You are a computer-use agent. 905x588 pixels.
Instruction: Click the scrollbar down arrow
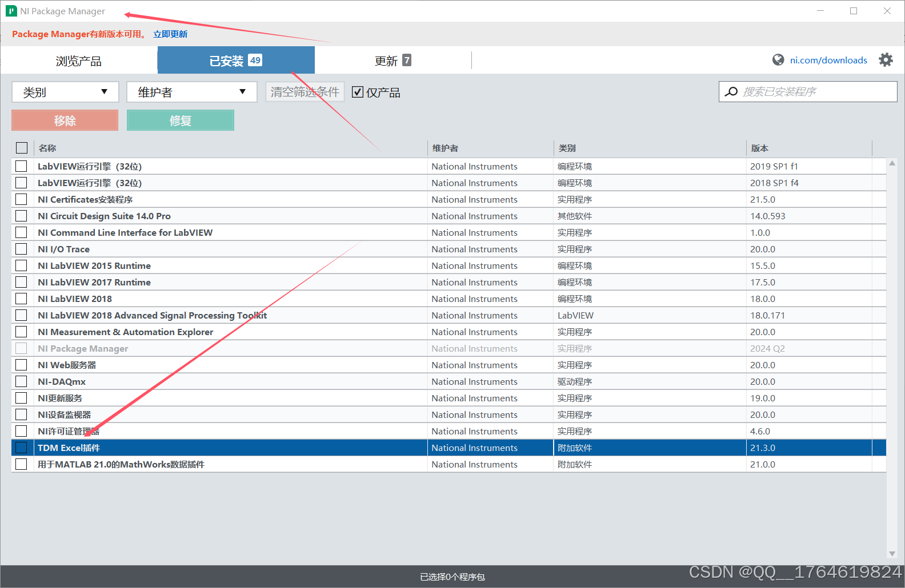click(892, 554)
